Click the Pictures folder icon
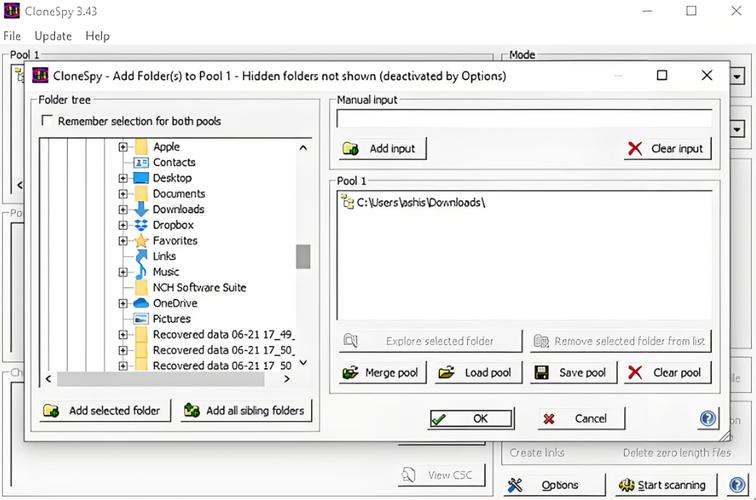Viewport: 756px width, 500px height. (141, 319)
